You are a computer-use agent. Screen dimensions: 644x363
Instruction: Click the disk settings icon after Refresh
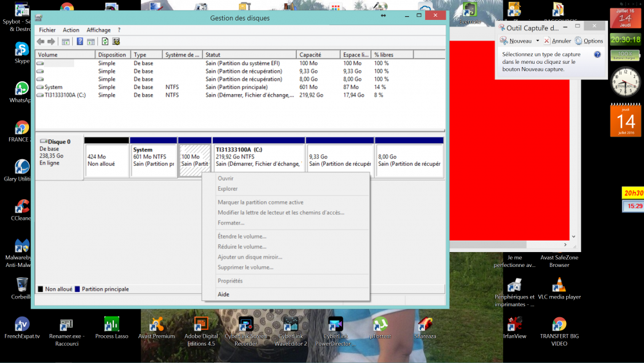116,41
